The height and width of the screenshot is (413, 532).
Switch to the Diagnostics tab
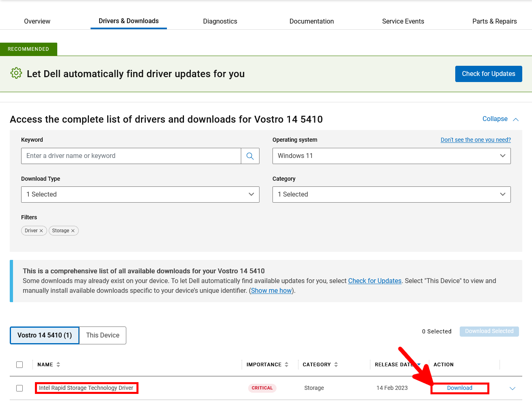click(x=220, y=21)
